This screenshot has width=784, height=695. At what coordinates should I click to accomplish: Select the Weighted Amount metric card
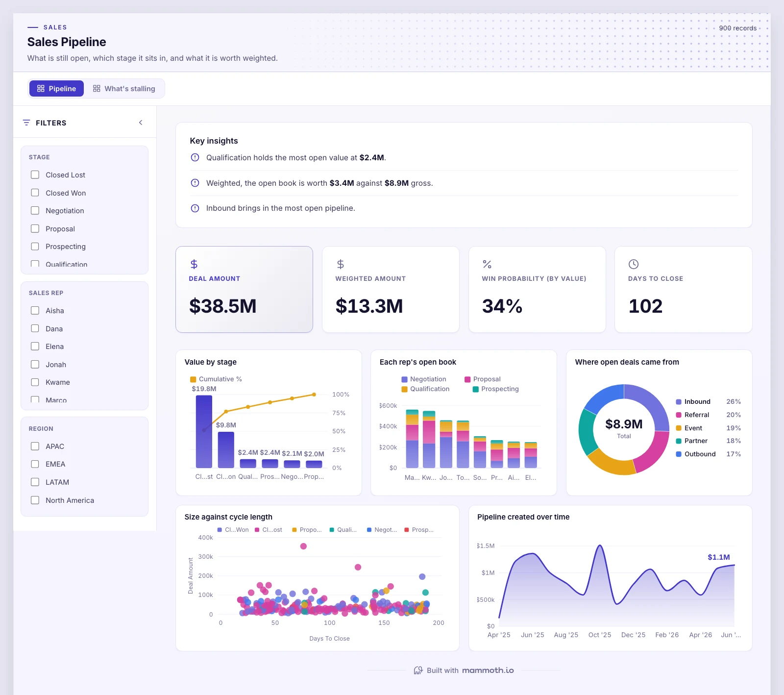[391, 289]
